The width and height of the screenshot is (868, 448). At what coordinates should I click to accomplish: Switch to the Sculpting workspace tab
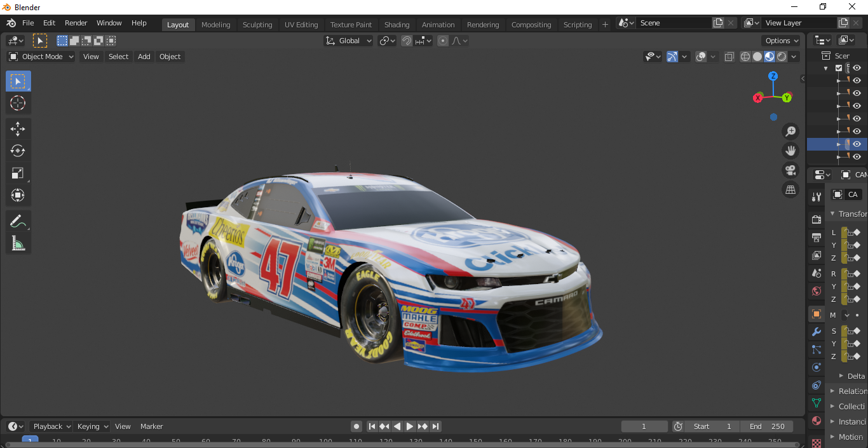click(257, 25)
